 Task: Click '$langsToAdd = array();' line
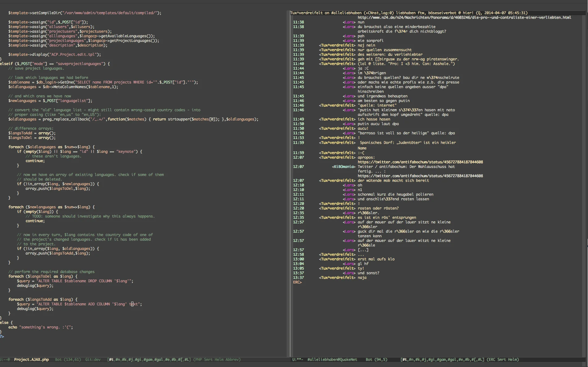(32, 133)
